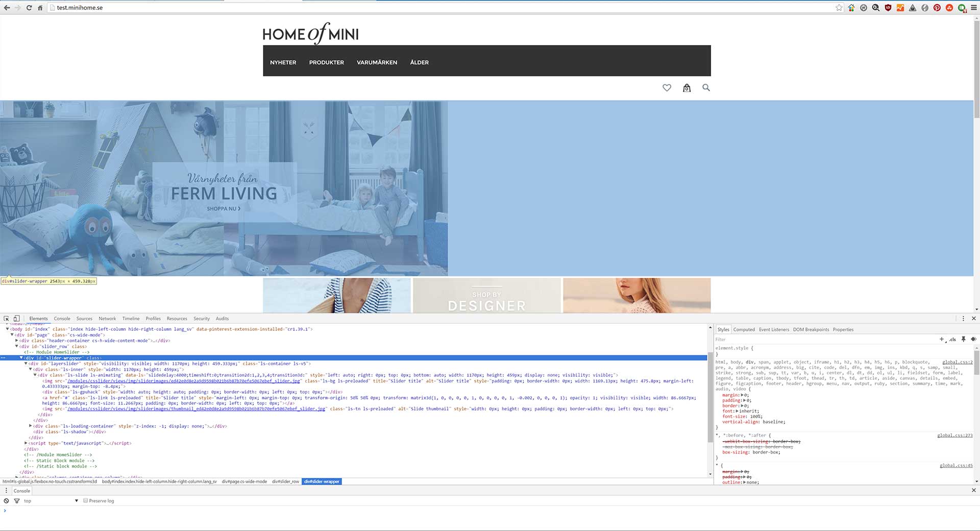980x531 pixels.
Task: Open the wishlist heart icon
Action: (667, 88)
